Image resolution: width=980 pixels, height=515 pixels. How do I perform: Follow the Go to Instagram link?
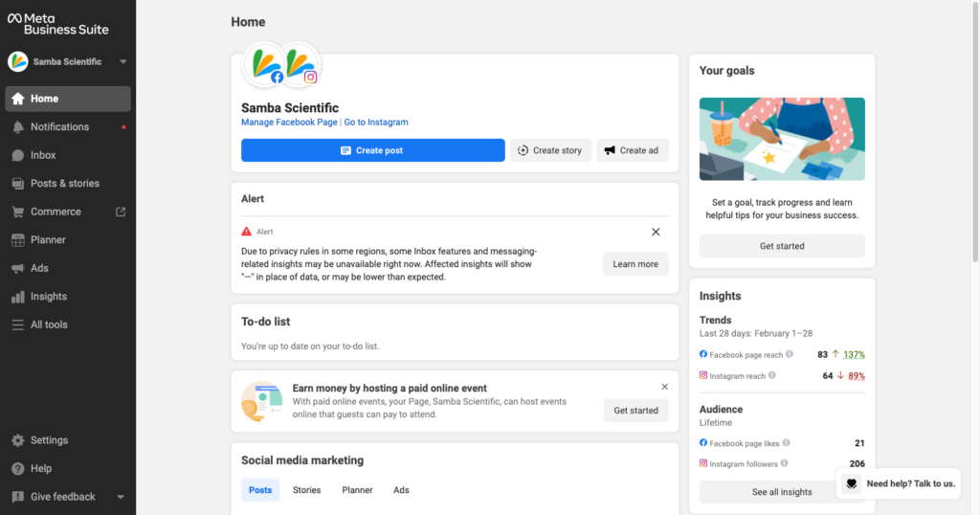(376, 123)
